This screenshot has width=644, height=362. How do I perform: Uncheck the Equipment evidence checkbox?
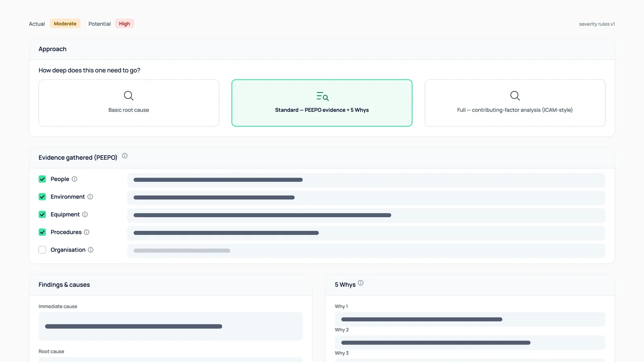coord(42,214)
